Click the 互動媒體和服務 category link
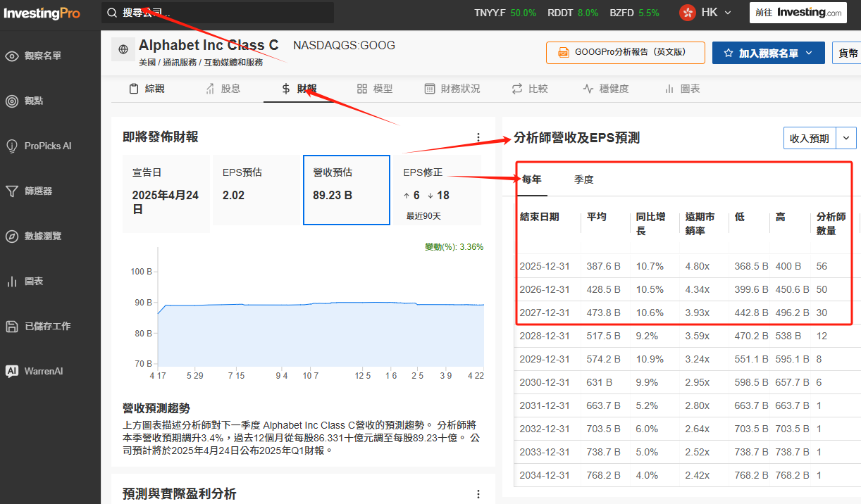This screenshot has height=504, width=861. point(234,63)
